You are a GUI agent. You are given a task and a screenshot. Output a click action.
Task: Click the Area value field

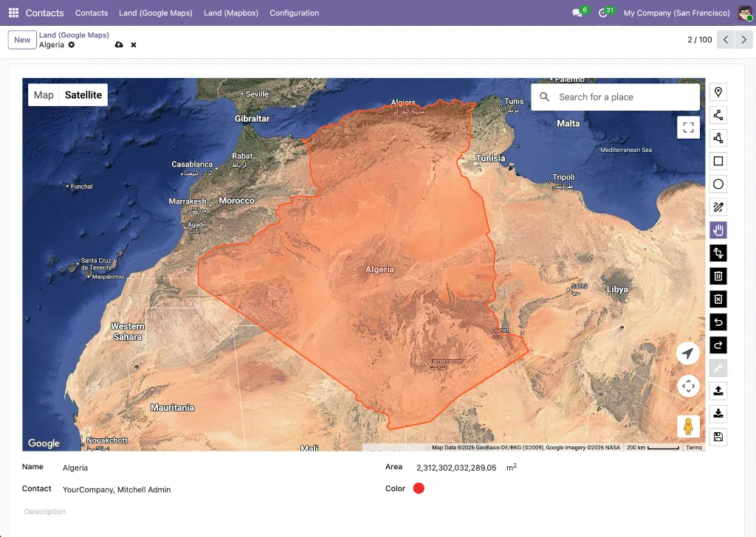pyautogui.click(x=456, y=468)
